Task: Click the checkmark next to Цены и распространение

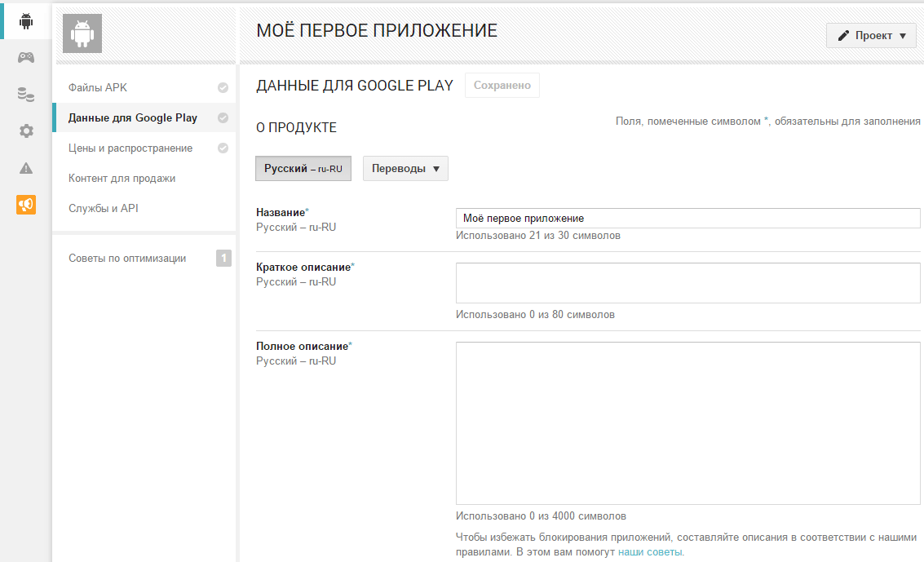Action: tap(223, 148)
